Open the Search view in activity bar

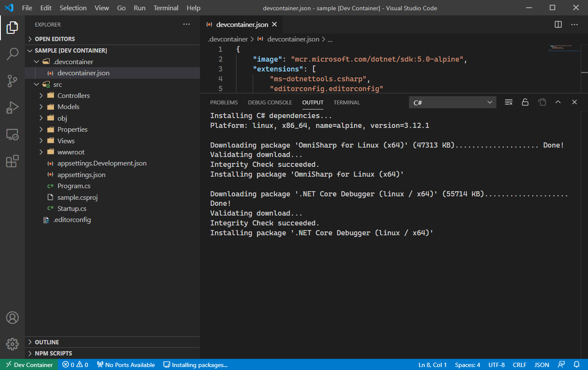tap(12, 54)
